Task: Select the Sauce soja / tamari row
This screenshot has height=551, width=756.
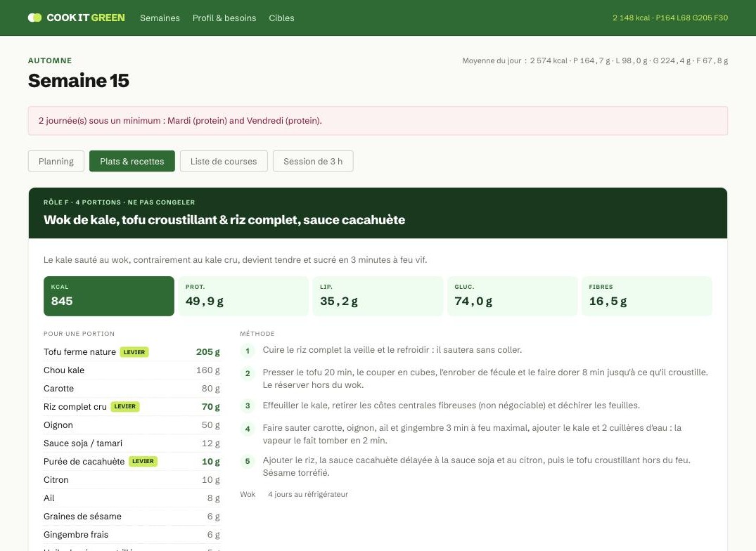Action: click(x=132, y=443)
